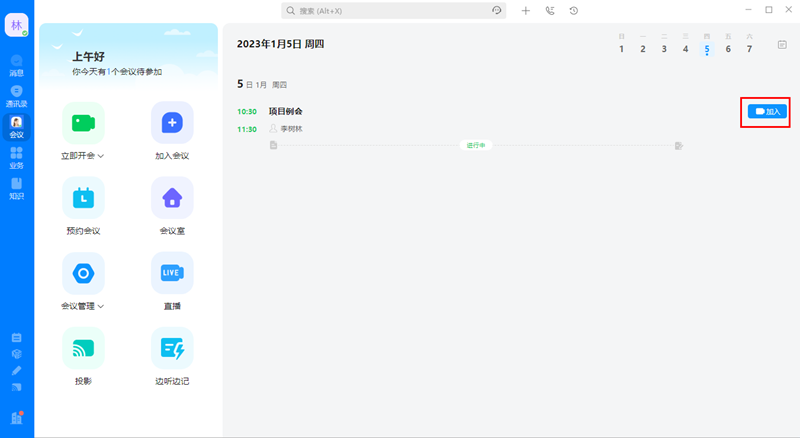Select the 会议 meeting sidebar tab

(x=16, y=127)
